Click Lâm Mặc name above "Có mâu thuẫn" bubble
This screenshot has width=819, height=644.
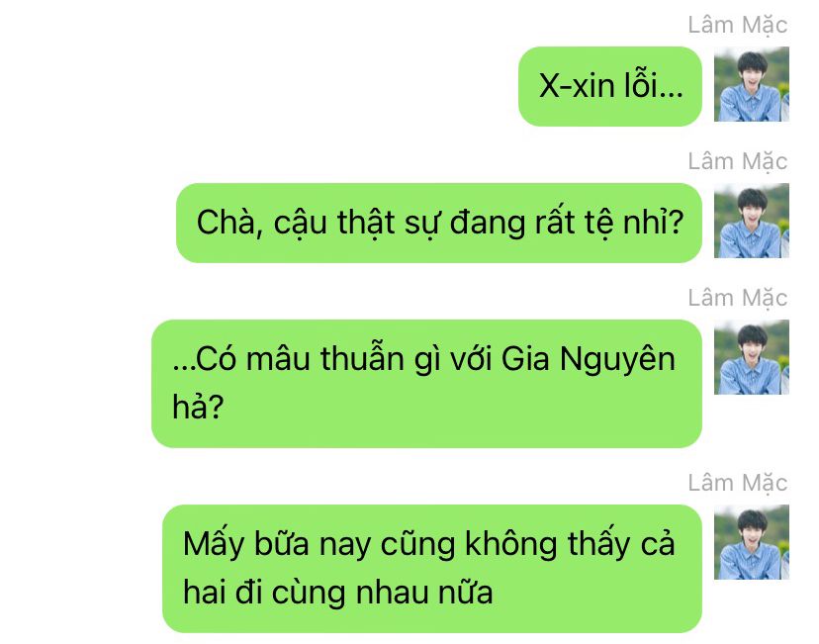(738, 298)
